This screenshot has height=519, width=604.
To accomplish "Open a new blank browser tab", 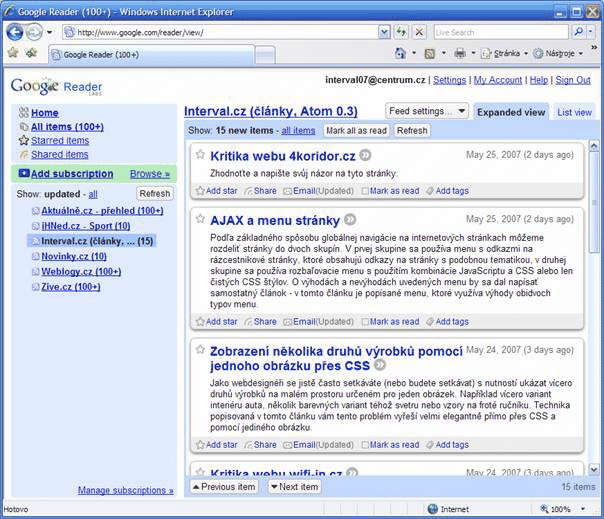I will tap(265, 55).
